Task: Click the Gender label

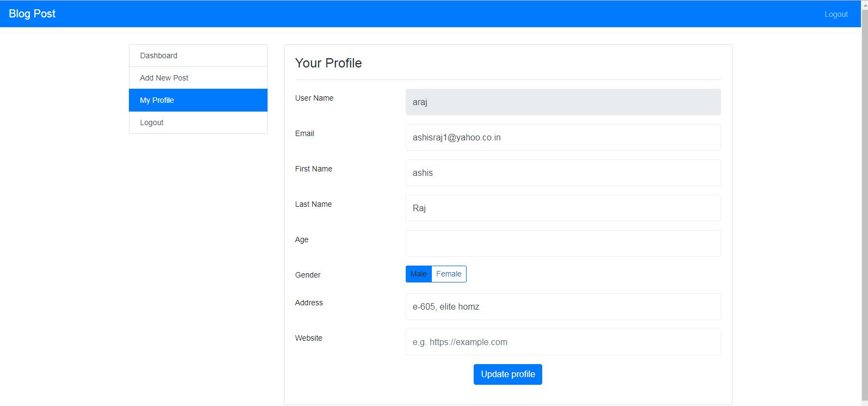Action: click(307, 275)
